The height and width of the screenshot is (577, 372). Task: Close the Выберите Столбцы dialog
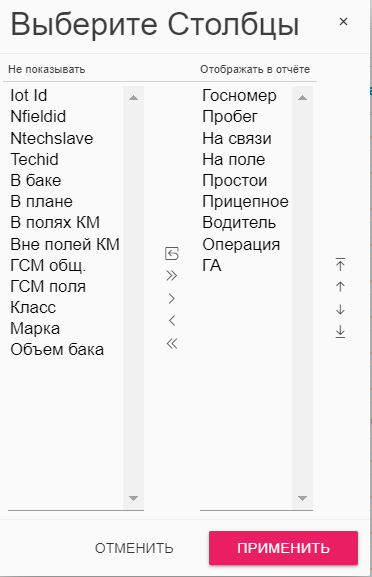point(343,22)
